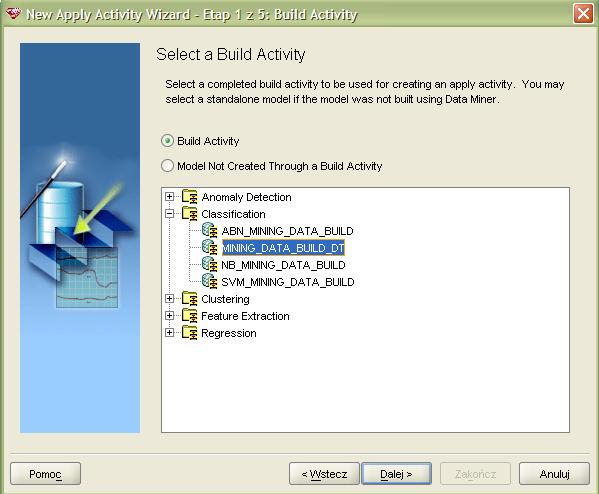Click the Feature Extraction folder icon
This screenshot has height=494, width=599.
(189, 316)
